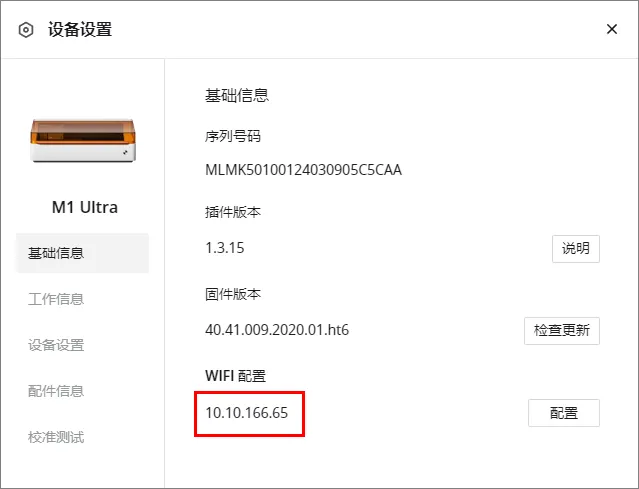Click the plugin version 1.3.15 text
639x489 pixels.
point(225,248)
